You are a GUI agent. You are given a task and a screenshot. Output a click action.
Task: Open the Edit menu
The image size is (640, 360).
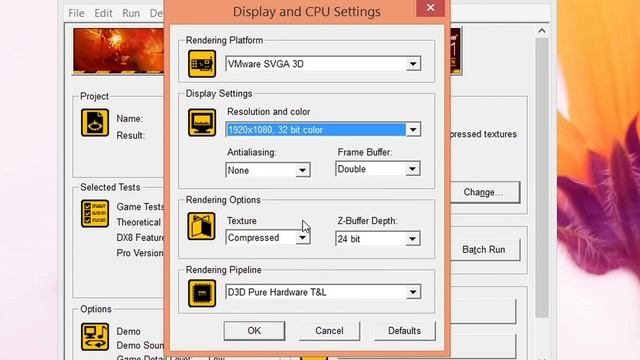(x=103, y=13)
